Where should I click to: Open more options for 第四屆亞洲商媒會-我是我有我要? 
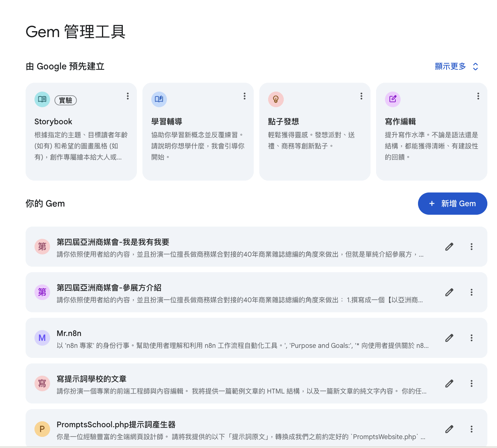coord(471,247)
